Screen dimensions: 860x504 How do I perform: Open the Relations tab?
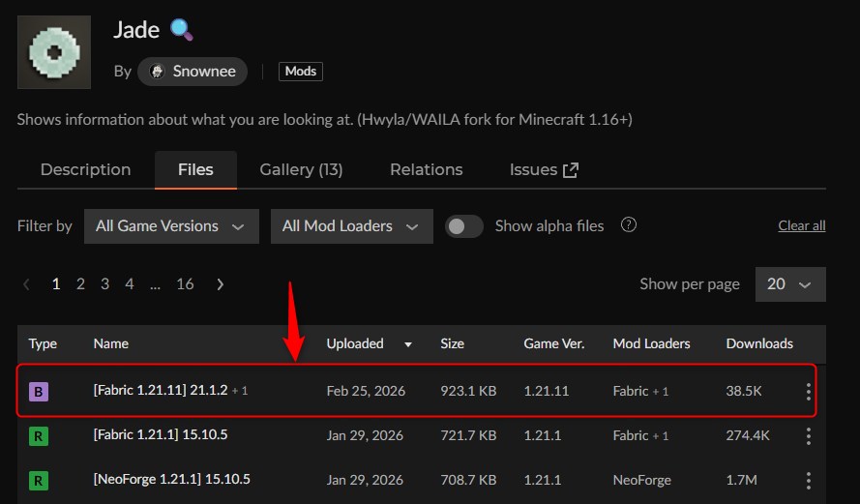(x=426, y=169)
